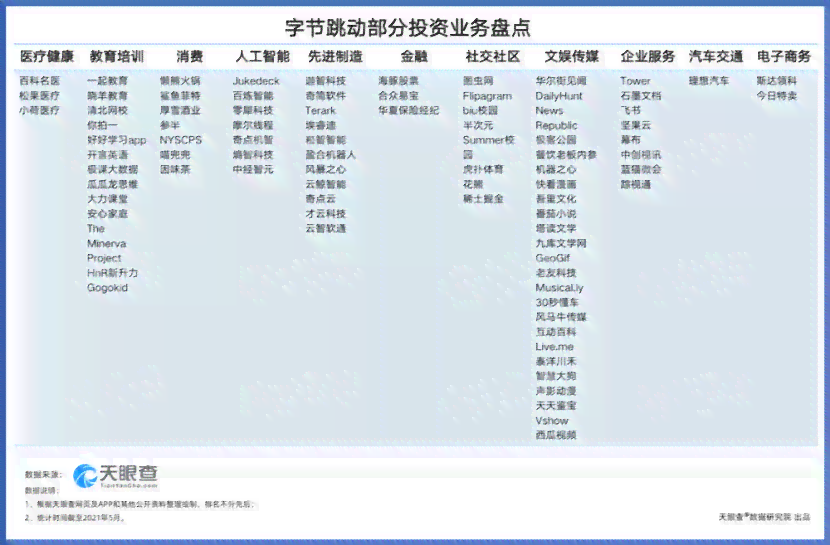Image resolution: width=830 pixels, height=545 pixels.
Task: Click the entry 才云科技
Action: tap(326, 214)
